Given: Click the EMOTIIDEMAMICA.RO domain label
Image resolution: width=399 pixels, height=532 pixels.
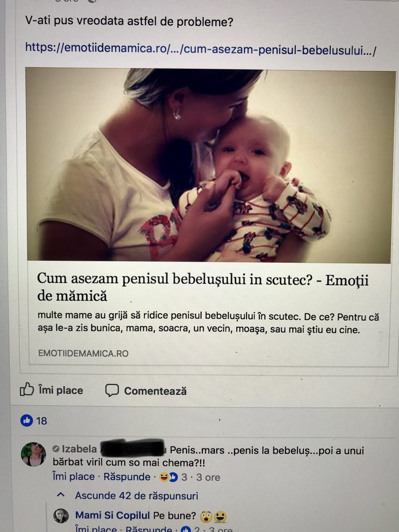Looking at the screenshot, I should pyautogui.click(x=83, y=353).
